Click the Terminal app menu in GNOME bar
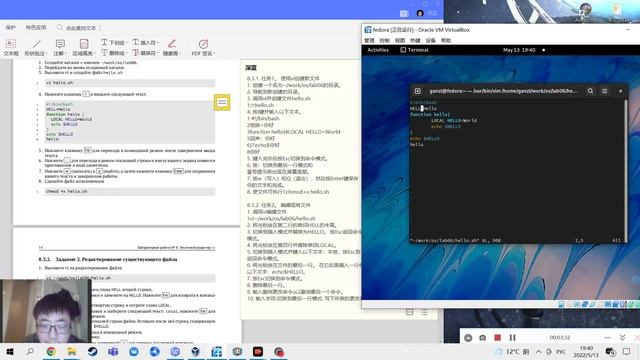640x360 pixels. click(x=414, y=50)
